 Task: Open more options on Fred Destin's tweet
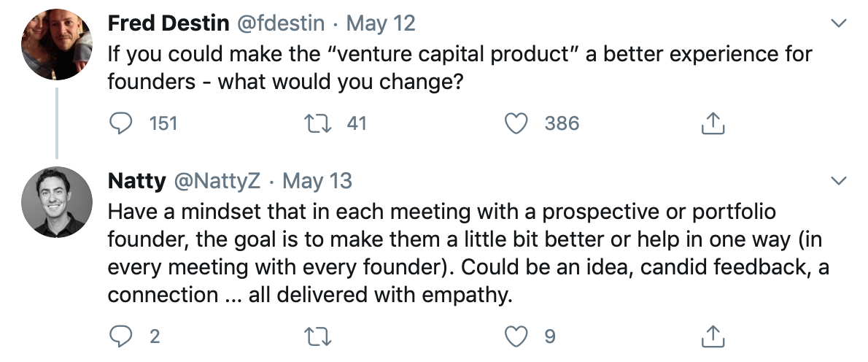pyautogui.click(x=840, y=23)
